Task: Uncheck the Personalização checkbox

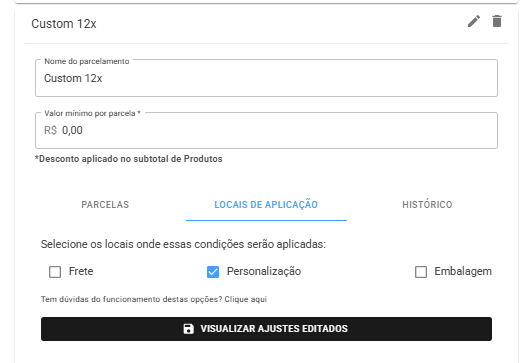Action: [213, 272]
